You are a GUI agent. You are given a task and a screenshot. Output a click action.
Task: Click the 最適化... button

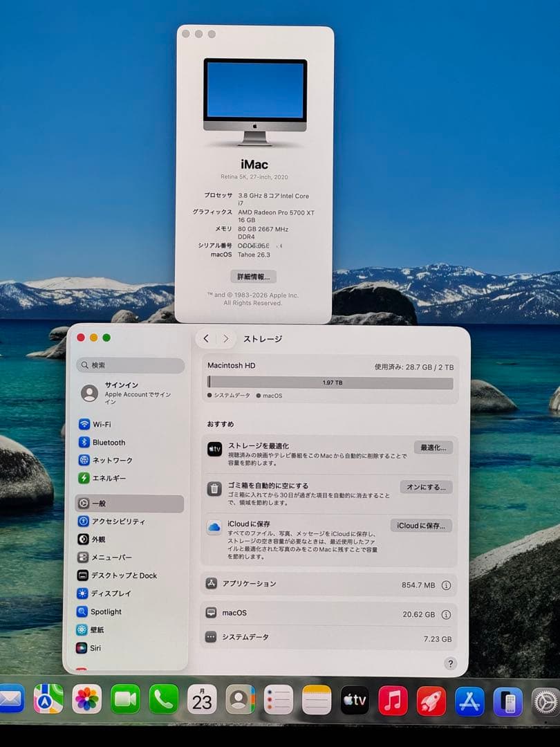tap(433, 448)
